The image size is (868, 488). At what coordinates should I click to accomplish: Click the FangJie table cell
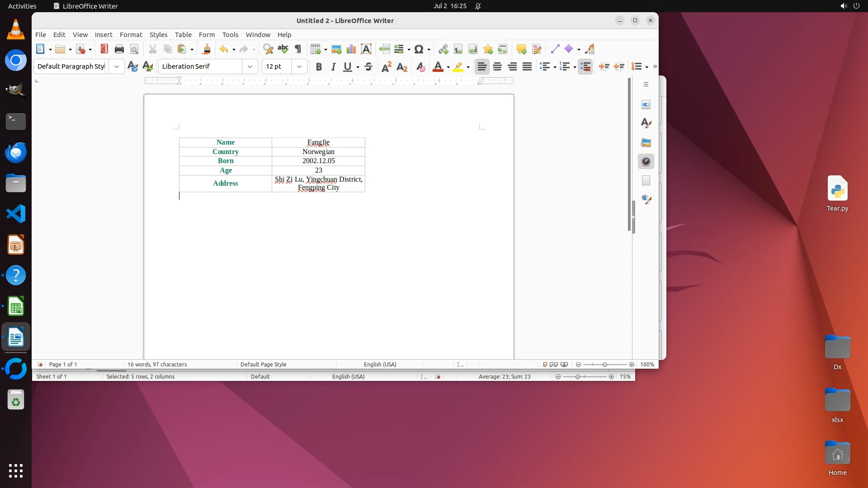pyautogui.click(x=318, y=142)
